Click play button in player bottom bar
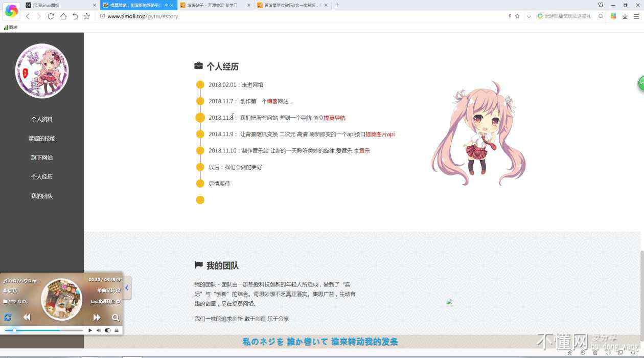 coord(90,330)
